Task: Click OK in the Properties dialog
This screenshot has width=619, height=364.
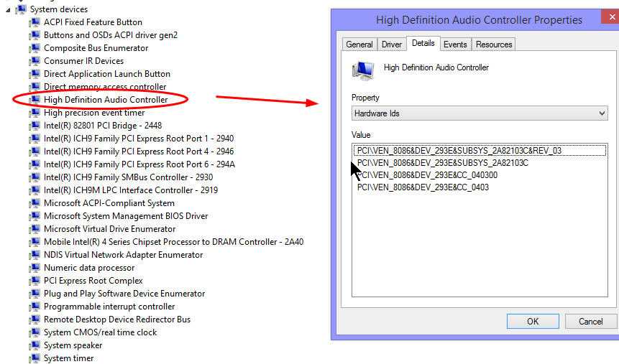Action: [533, 322]
